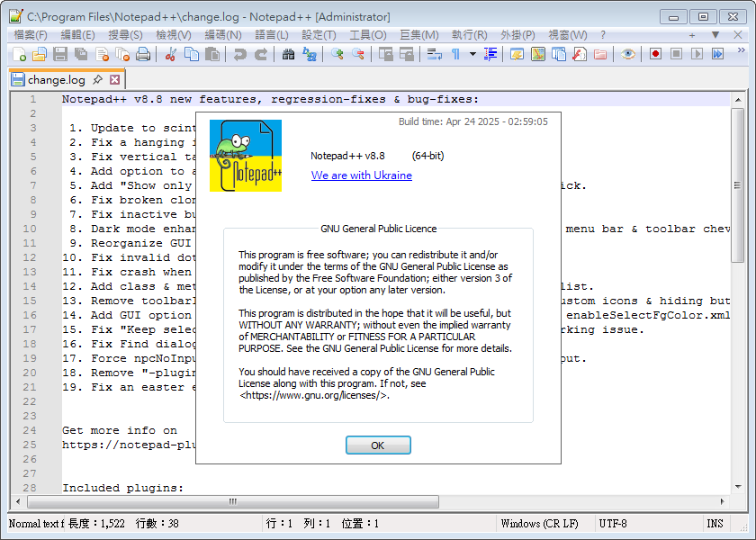Click the Cut scissors icon
The height and width of the screenshot is (540, 756).
click(171, 54)
